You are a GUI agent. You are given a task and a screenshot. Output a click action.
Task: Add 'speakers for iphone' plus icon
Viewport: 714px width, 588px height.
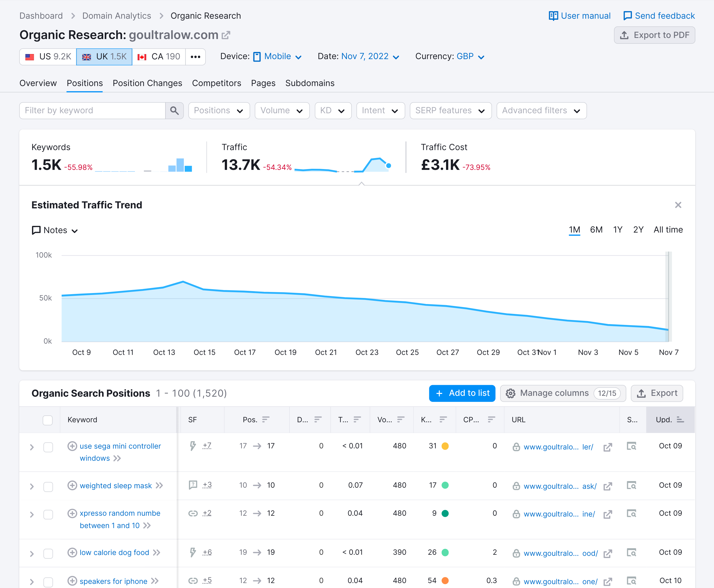pyautogui.click(x=72, y=581)
